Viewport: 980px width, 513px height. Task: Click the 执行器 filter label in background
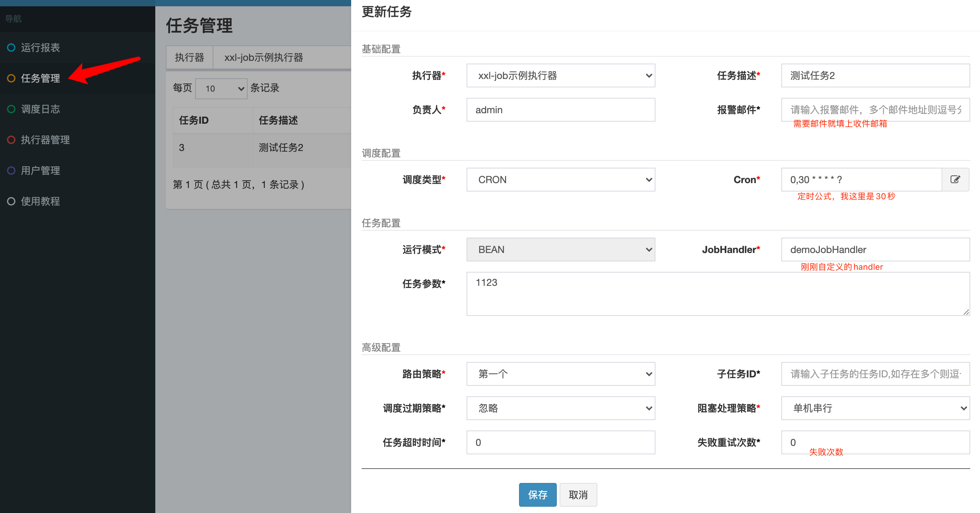[190, 57]
